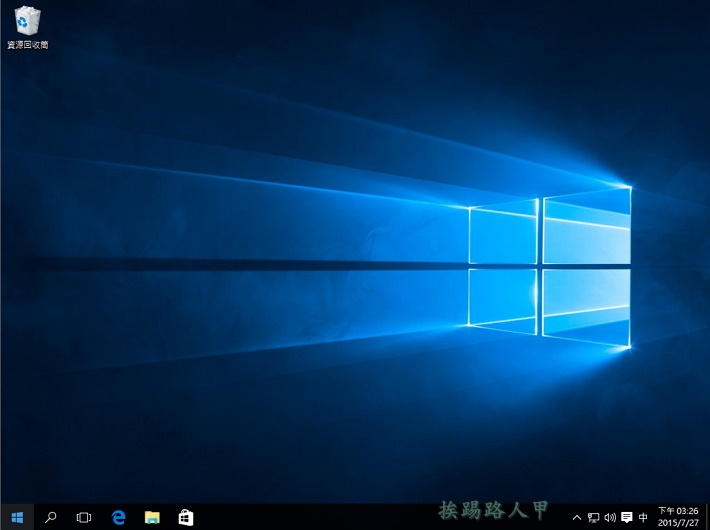Show hidden system tray icons
The image size is (710, 530).
click(x=577, y=517)
